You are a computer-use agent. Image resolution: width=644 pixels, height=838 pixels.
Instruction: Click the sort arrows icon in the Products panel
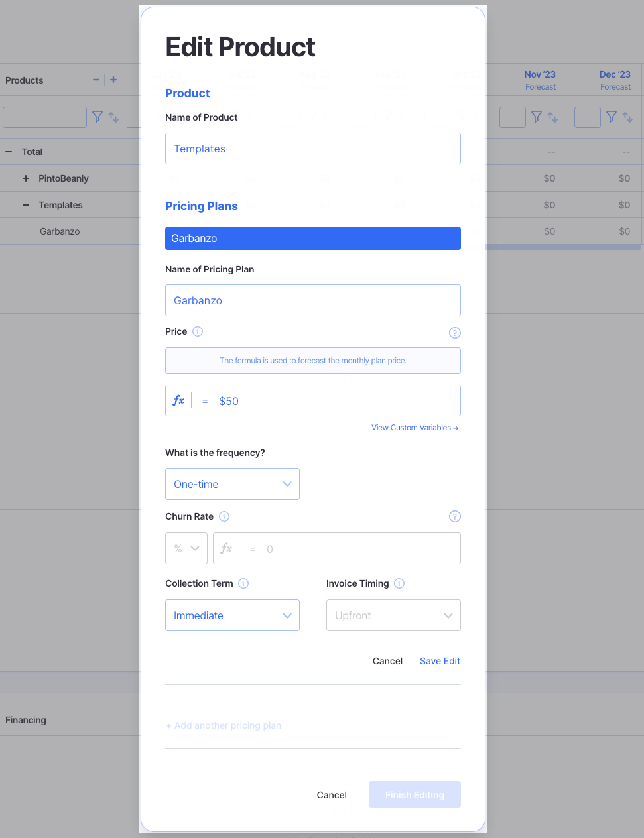[x=113, y=117]
